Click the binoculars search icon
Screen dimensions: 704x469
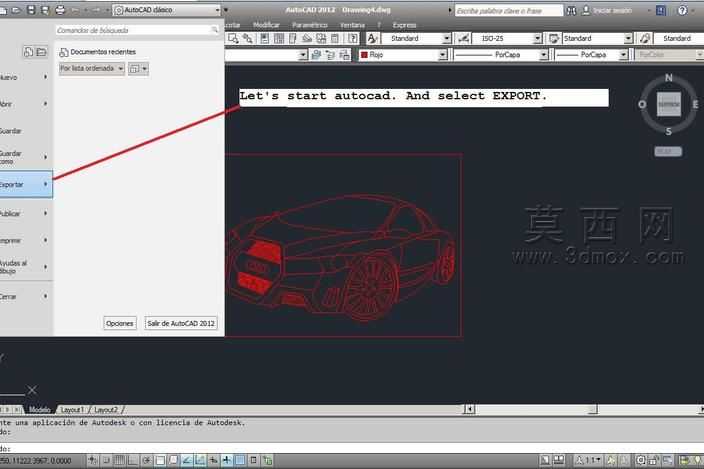click(x=571, y=10)
